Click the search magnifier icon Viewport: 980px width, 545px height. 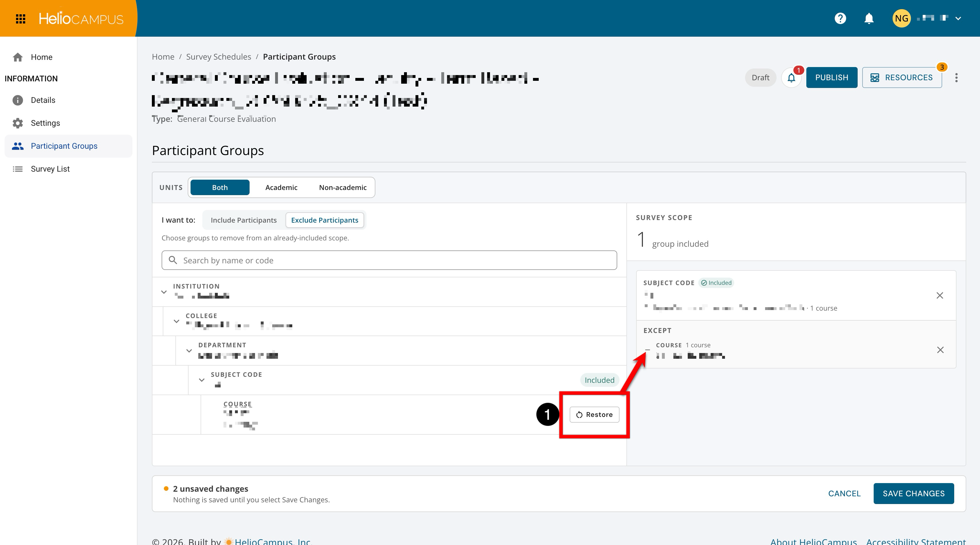[173, 260]
